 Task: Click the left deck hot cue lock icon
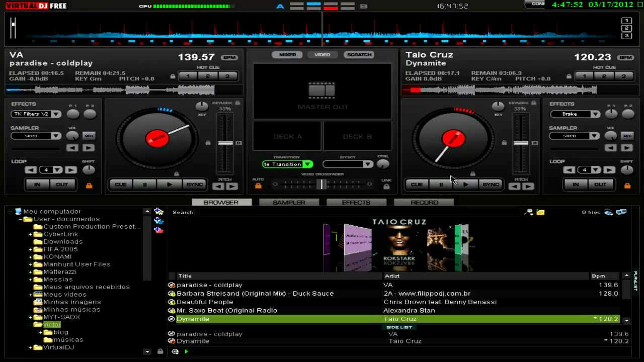pos(173,76)
